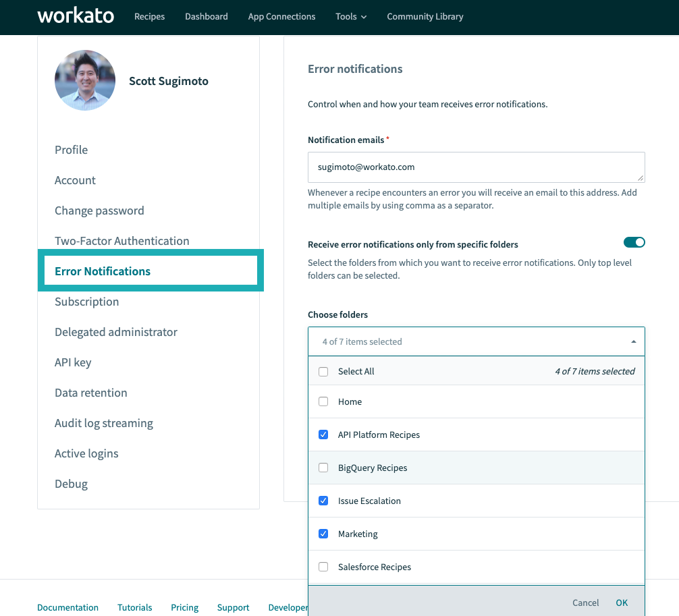Image resolution: width=679 pixels, height=616 pixels.
Task: Click OK to confirm folder selection
Action: [622, 603]
